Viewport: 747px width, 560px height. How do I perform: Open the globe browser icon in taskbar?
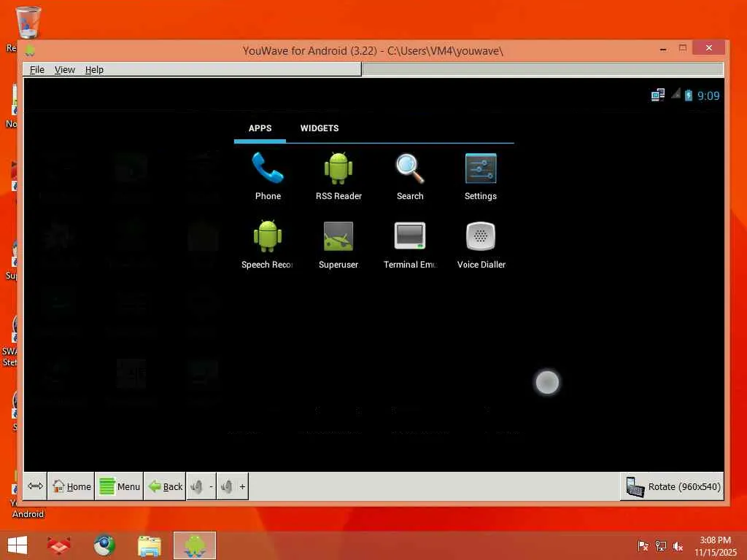pos(104,545)
